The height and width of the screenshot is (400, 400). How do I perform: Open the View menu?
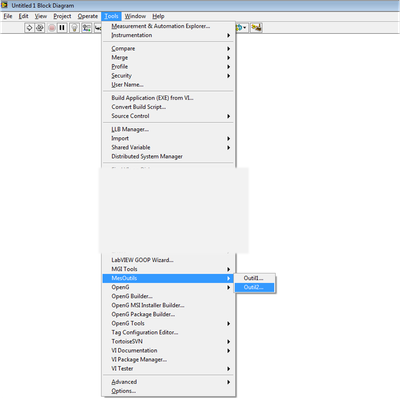tap(41, 16)
